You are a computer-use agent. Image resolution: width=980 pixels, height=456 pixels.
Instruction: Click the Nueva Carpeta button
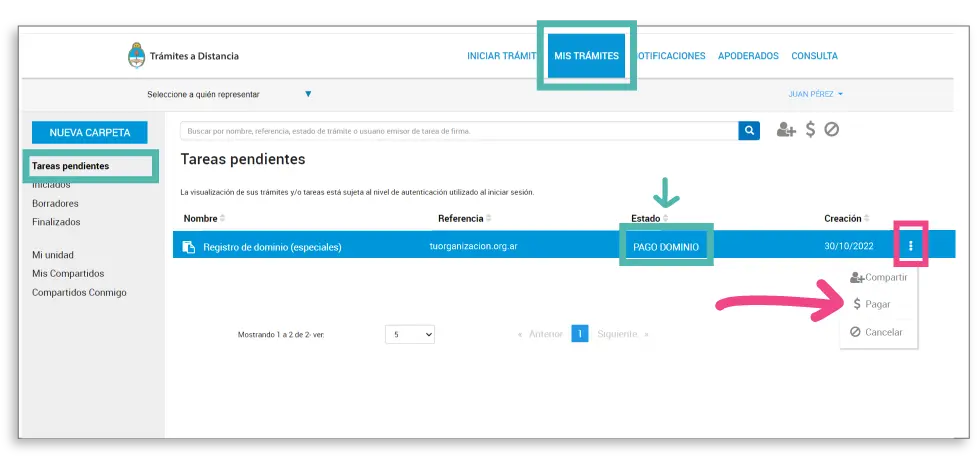tap(89, 132)
